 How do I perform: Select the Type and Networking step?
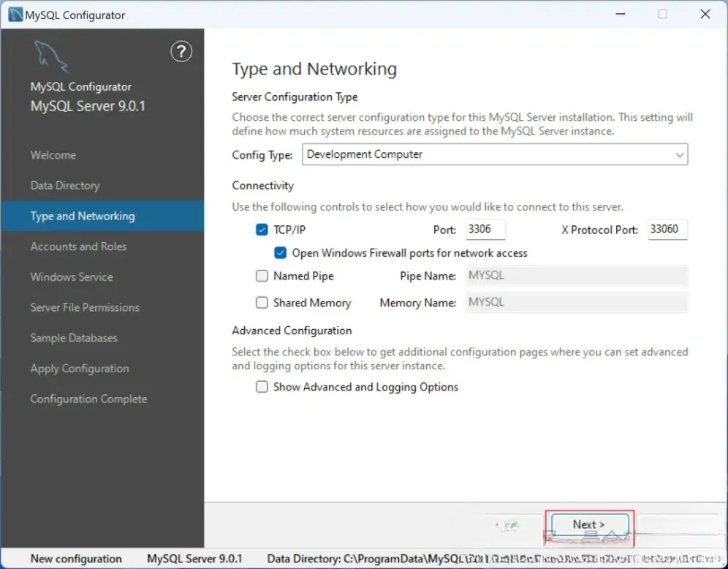102,216
